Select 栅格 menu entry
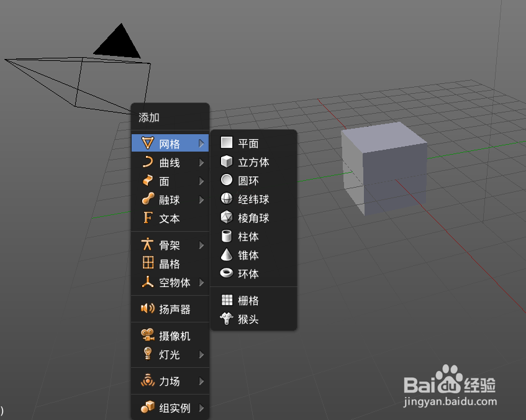This screenshot has height=420, width=526. [253, 300]
